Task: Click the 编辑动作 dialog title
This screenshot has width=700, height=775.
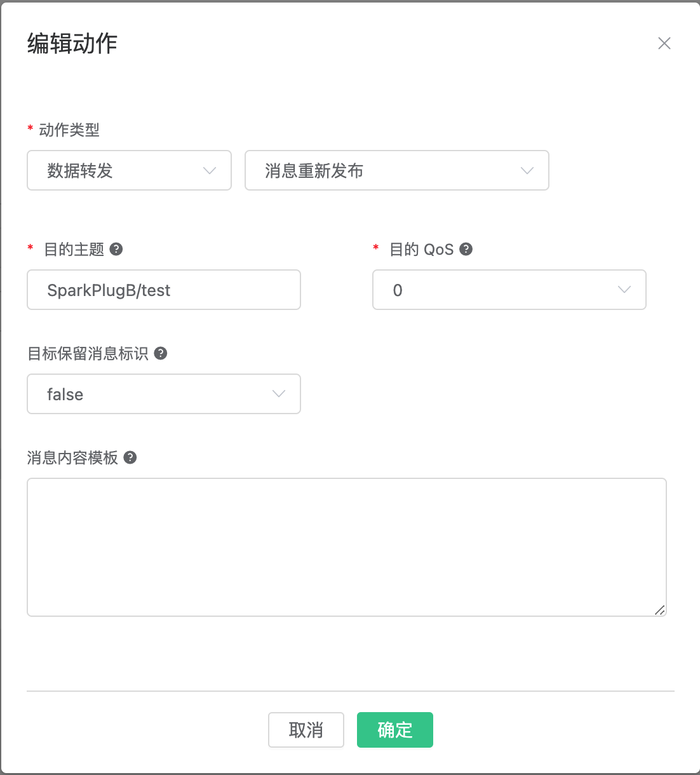Action: pyautogui.click(x=72, y=44)
